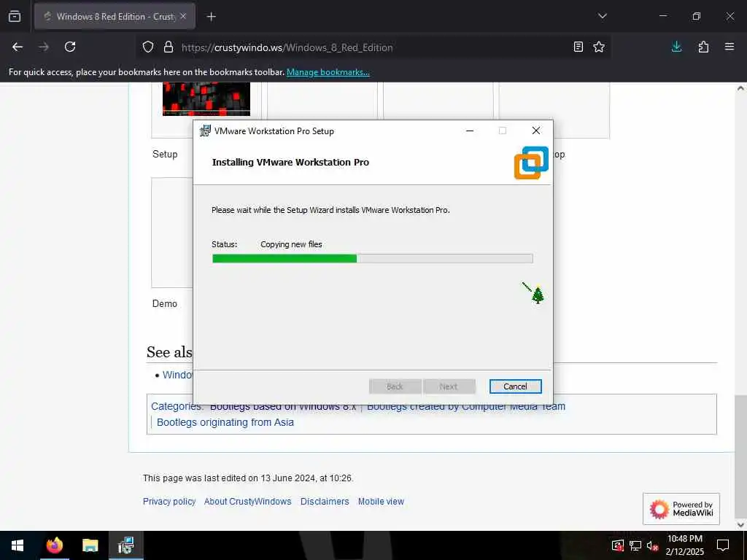Screen dimensions: 747x560
Task: Open tracking protection shield icon
Action: [x=148, y=47]
